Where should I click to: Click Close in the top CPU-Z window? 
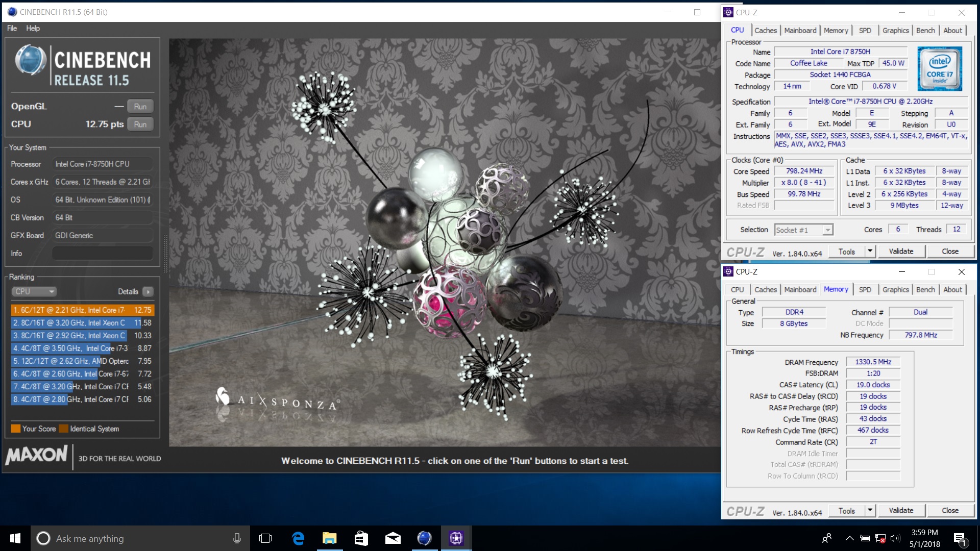[x=950, y=252]
